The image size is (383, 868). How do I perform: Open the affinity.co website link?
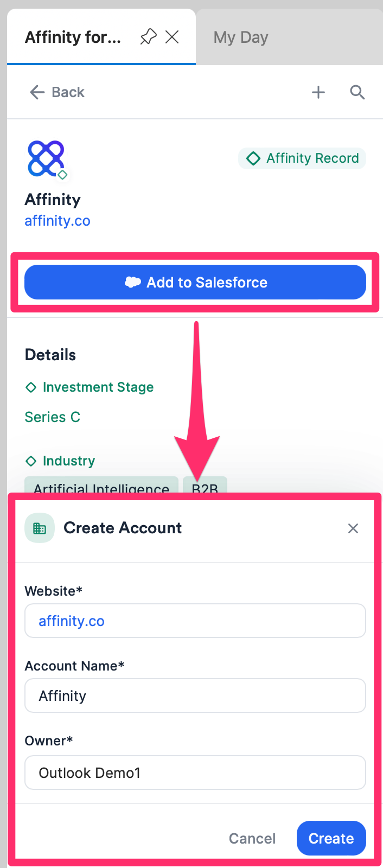(58, 220)
